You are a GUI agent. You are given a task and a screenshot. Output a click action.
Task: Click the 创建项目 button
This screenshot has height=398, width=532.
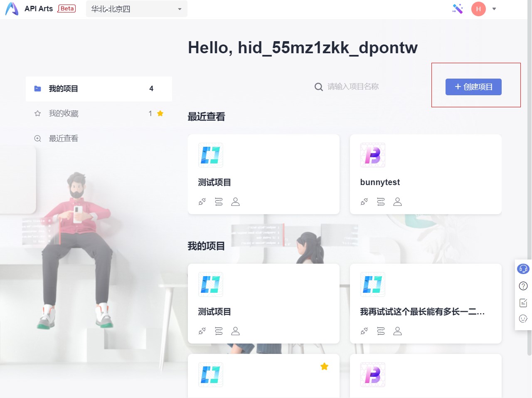473,87
